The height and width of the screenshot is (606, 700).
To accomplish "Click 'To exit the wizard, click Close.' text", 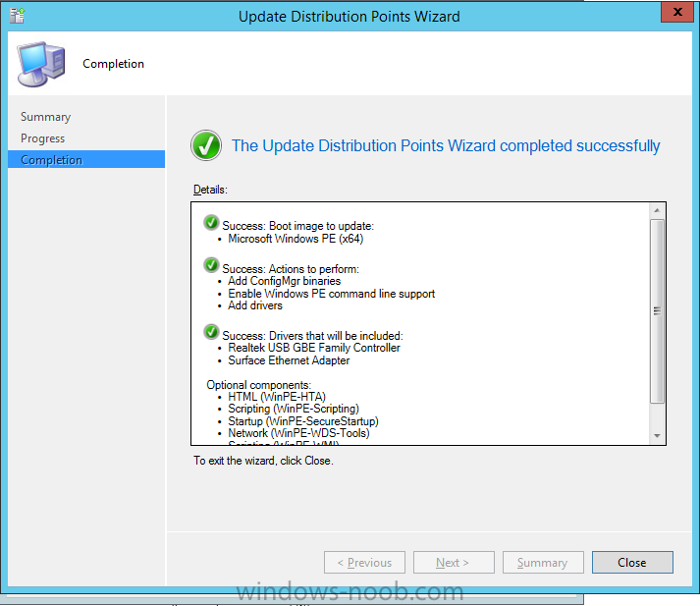I will (x=263, y=461).
